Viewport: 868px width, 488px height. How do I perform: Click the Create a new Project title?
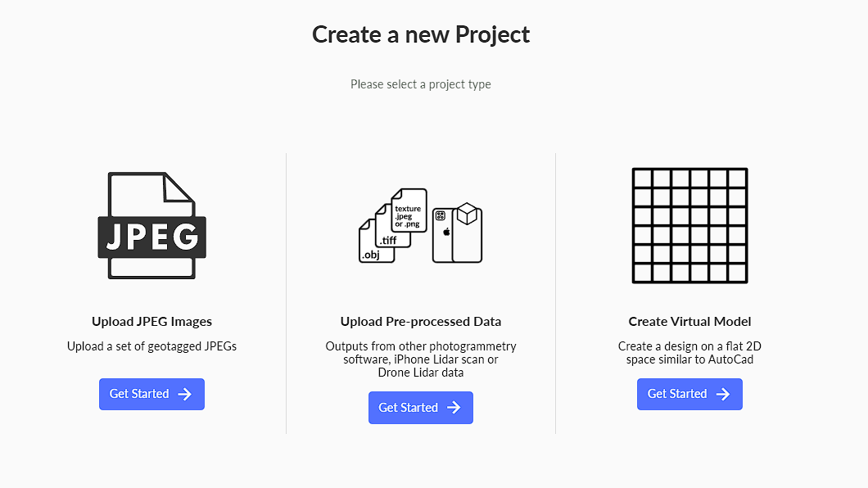421,34
